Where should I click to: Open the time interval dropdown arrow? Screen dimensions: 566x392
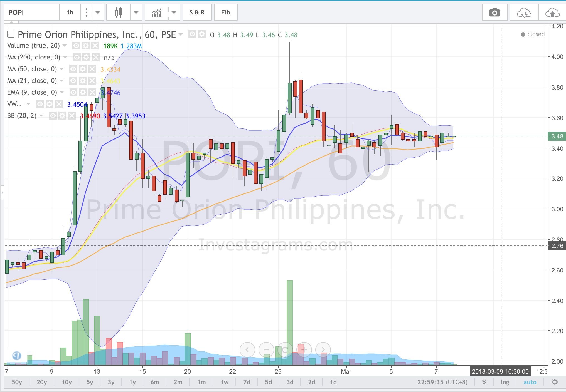click(98, 13)
